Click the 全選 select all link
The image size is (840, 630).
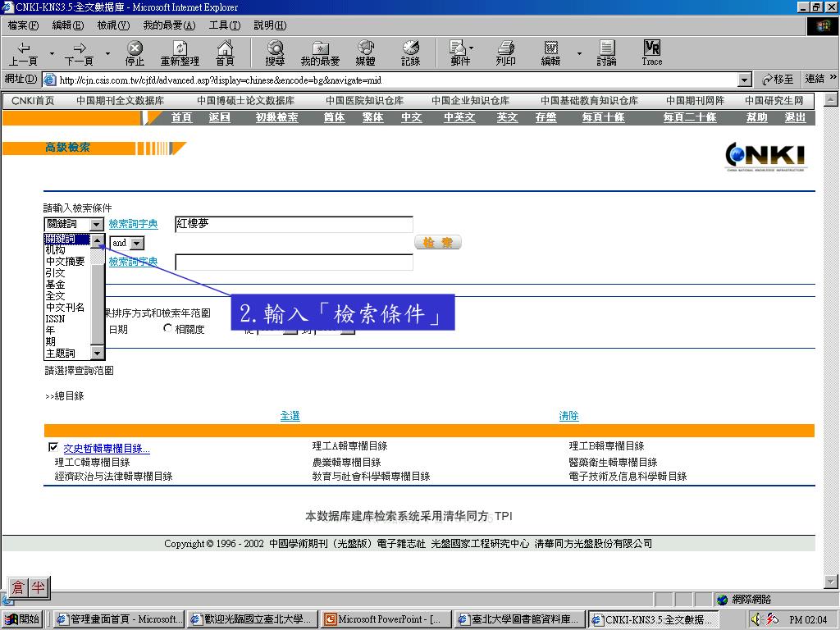pos(290,416)
